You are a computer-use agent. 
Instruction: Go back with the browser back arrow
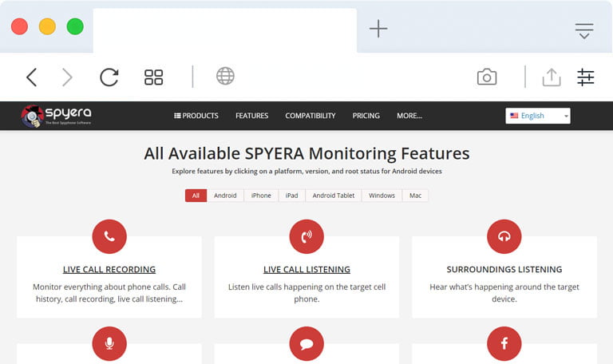pyautogui.click(x=32, y=77)
